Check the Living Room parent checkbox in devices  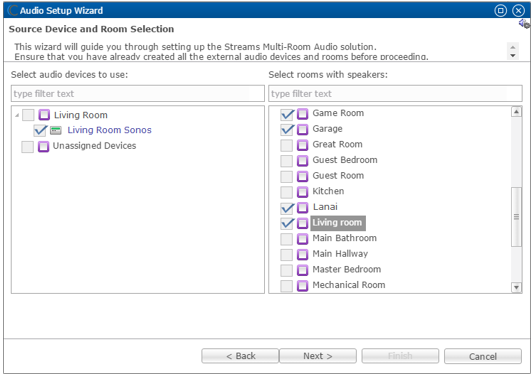[28, 115]
